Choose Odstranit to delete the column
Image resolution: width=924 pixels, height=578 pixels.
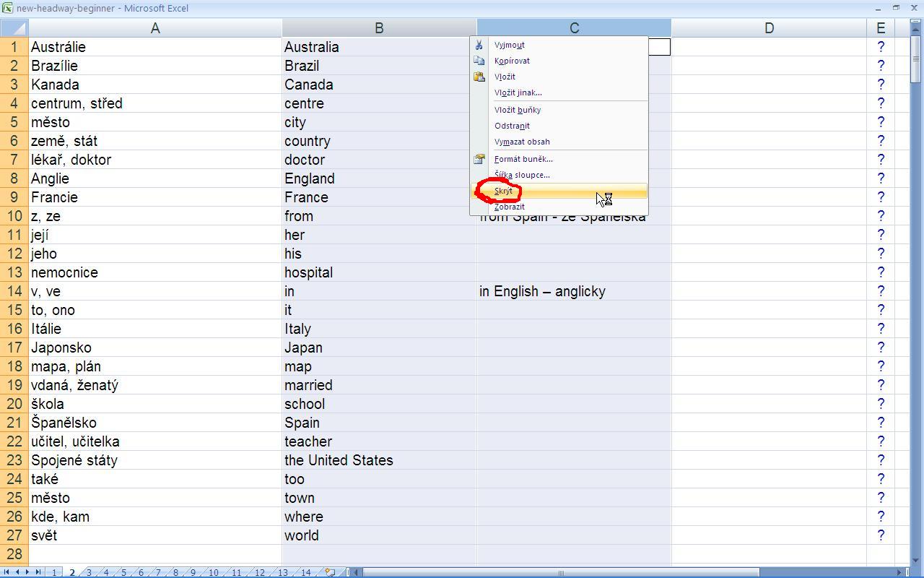click(511, 125)
